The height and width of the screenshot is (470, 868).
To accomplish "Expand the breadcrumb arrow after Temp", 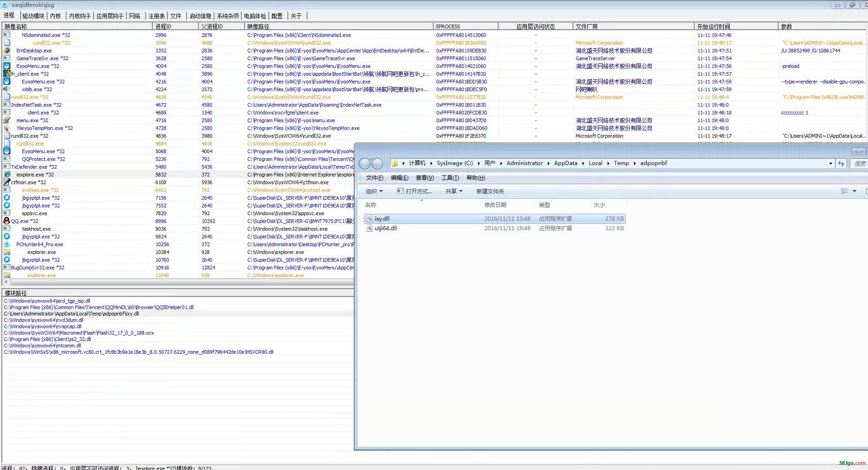I will [634, 163].
